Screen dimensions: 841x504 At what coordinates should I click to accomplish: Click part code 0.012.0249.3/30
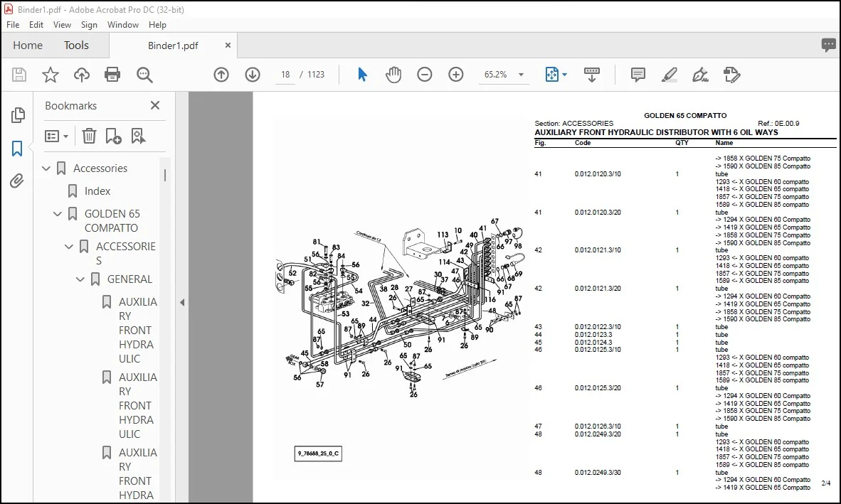(x=598, y=473)
